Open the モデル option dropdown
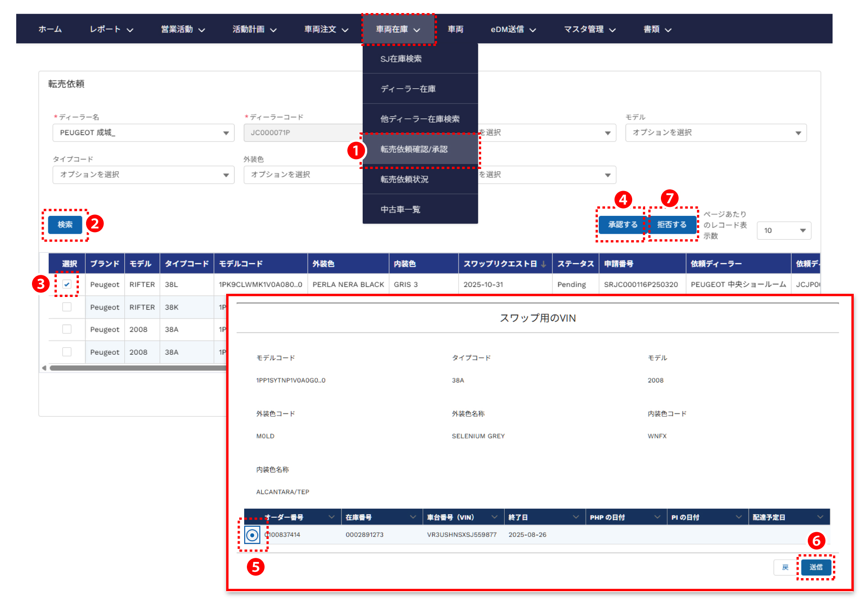 point(715,133)
